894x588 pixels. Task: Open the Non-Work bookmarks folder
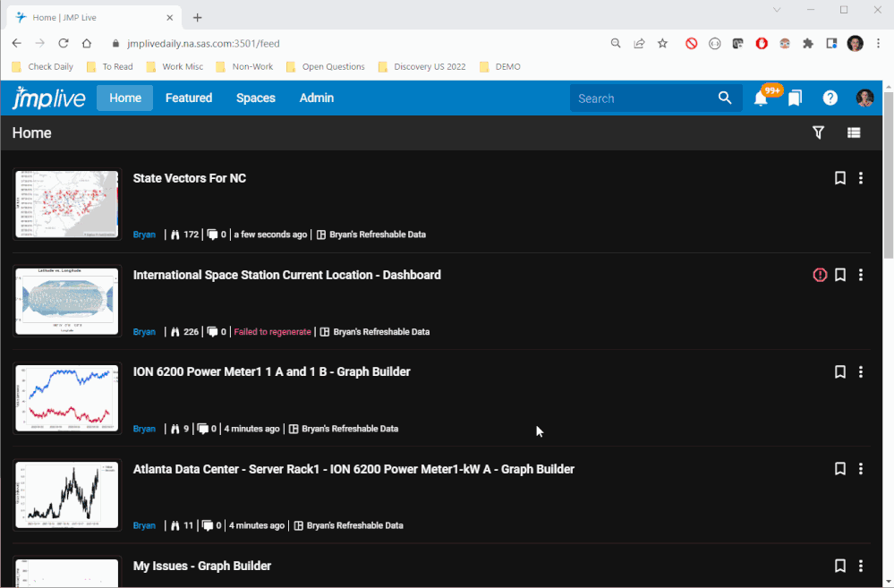tap(244, 67)
